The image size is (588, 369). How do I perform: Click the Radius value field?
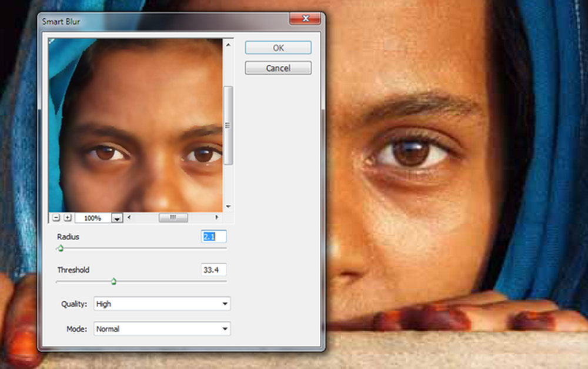tap(214, 237)
